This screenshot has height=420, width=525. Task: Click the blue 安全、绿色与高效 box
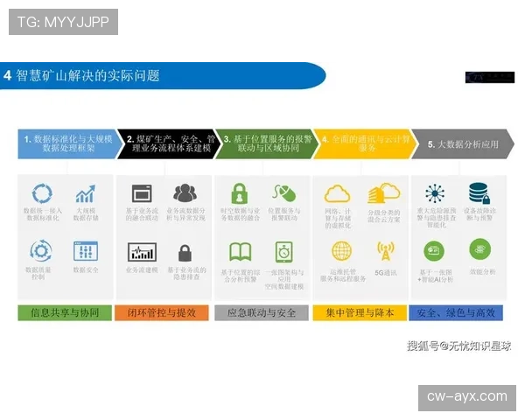point(456,313)
